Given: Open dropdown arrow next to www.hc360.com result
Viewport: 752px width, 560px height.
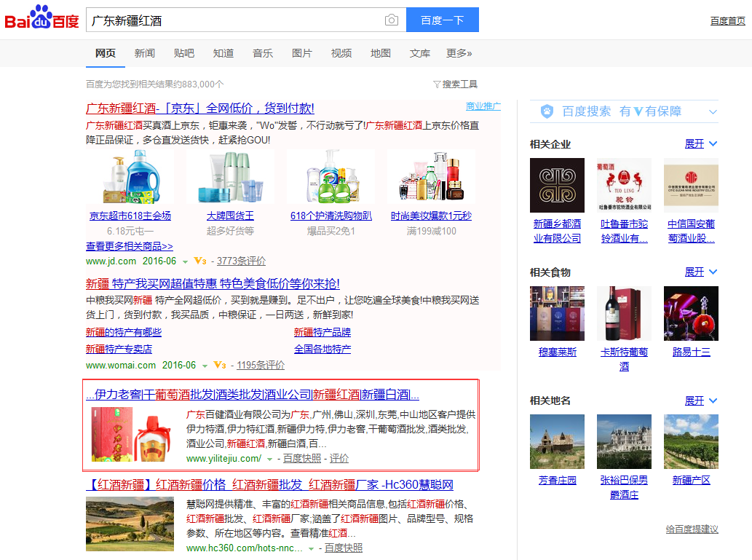Looking at the screenshot, I should tap(312, 548).
